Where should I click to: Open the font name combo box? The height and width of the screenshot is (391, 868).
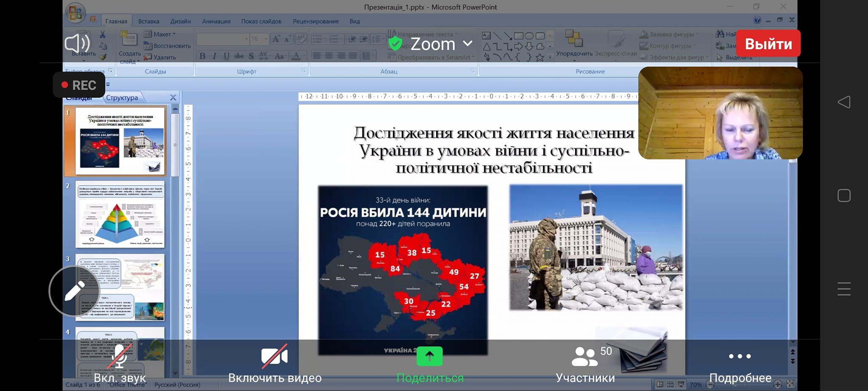point(223,39)
